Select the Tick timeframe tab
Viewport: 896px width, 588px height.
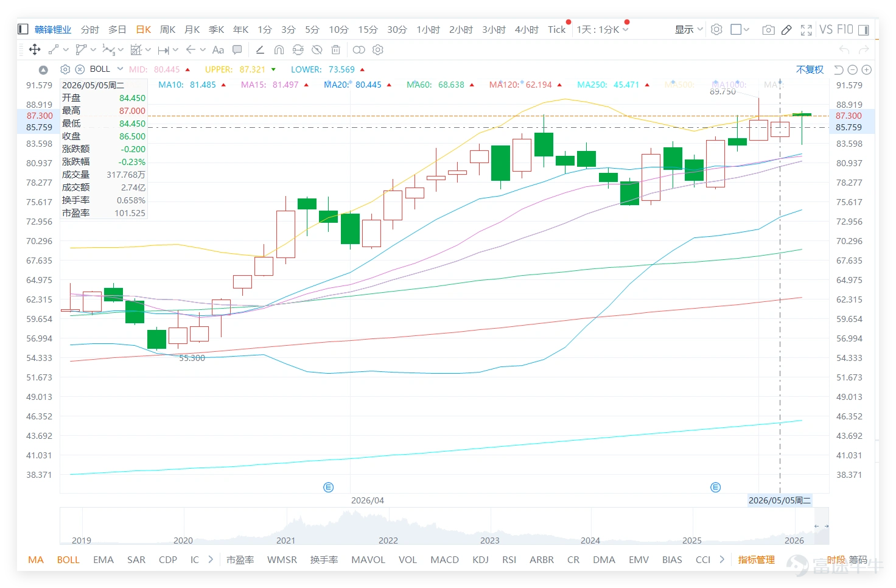[556, 29]
